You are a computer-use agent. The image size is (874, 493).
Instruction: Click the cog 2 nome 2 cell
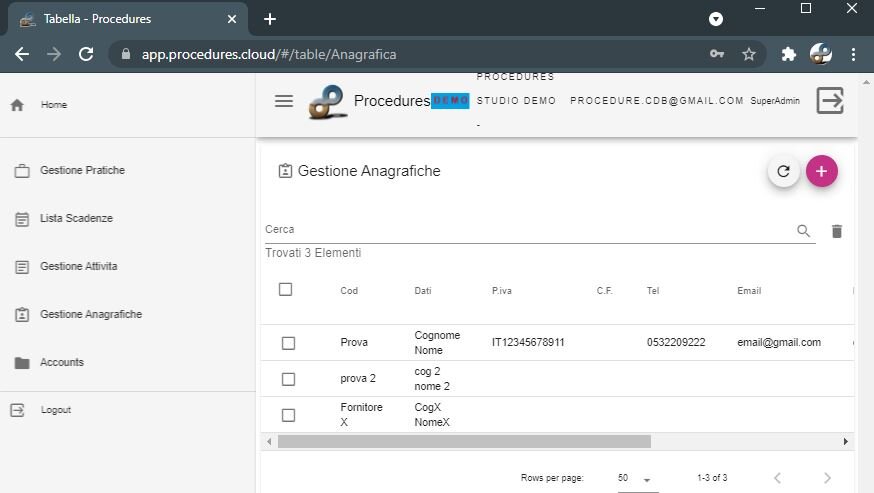point(432,379)
